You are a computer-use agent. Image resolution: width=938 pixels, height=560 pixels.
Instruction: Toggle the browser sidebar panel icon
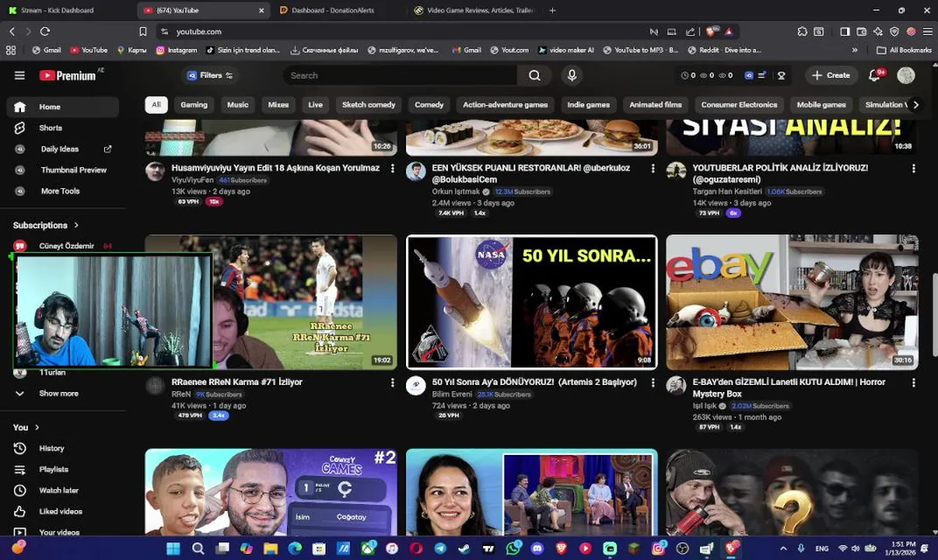(x=845, y=32)
